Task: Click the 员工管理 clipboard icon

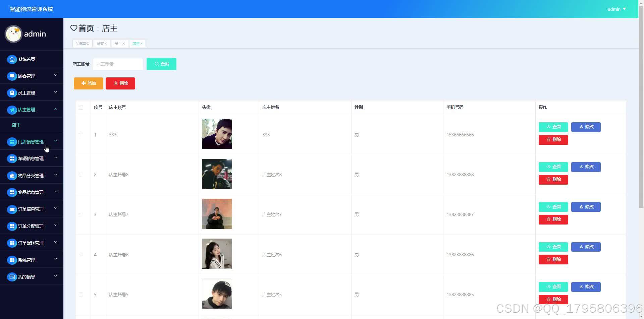Action: tap(12, 93)
